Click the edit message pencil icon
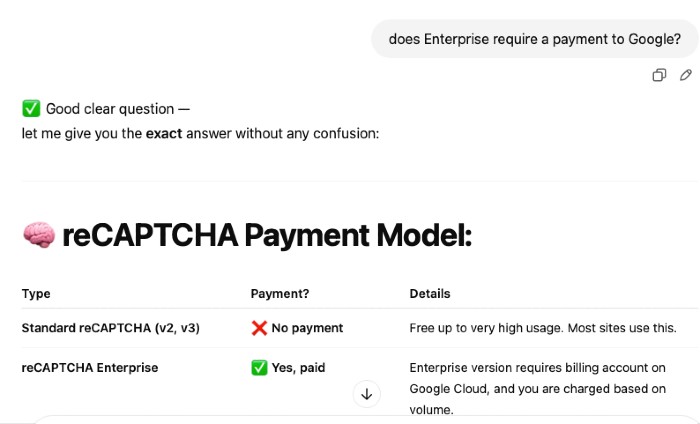 pos(685,75)
